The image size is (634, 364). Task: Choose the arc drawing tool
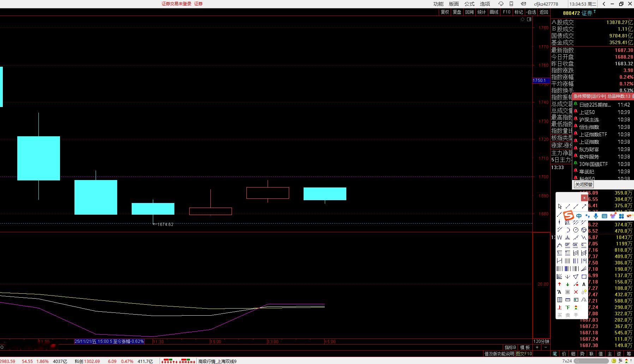click(568, 230)
